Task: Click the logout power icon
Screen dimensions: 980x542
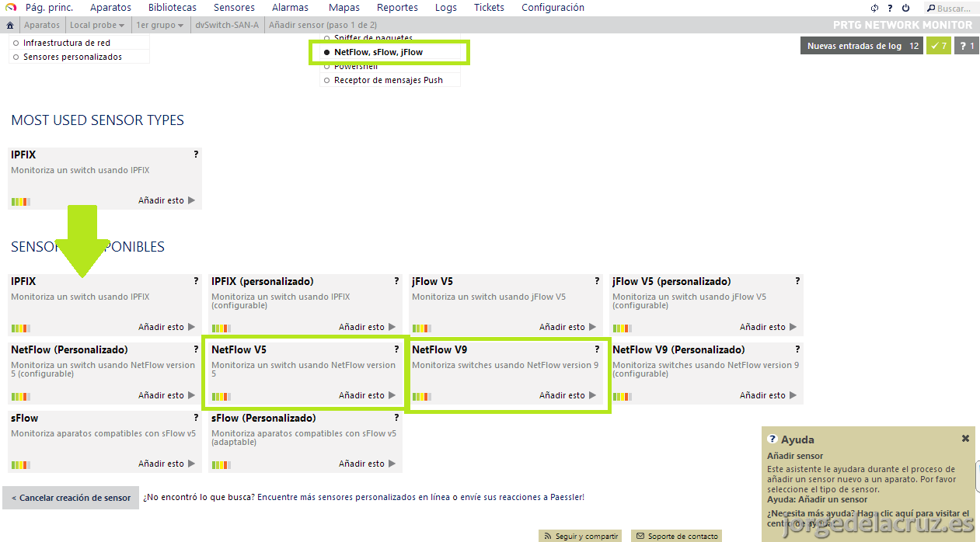Action: pyautogui.click(x=905, y=8)
